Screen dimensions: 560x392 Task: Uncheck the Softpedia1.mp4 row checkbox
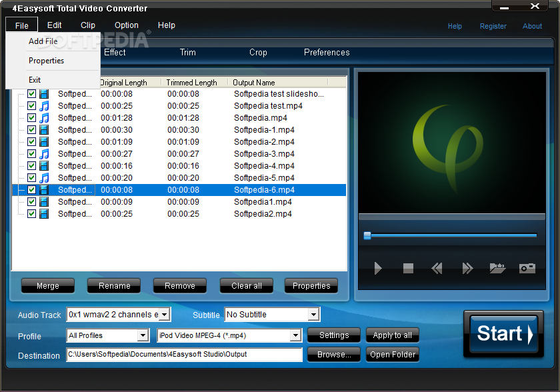pyautogui.click(x=31, y=202)
